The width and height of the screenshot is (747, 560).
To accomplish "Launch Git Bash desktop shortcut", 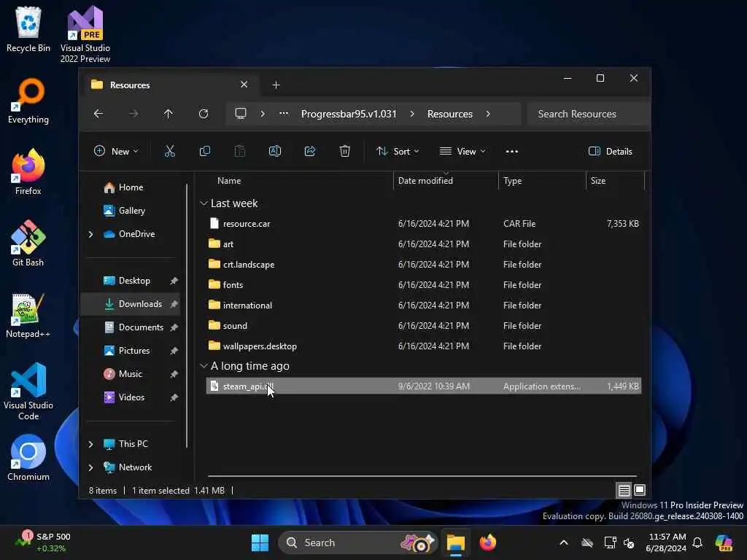I will click(x=28, y=244).
